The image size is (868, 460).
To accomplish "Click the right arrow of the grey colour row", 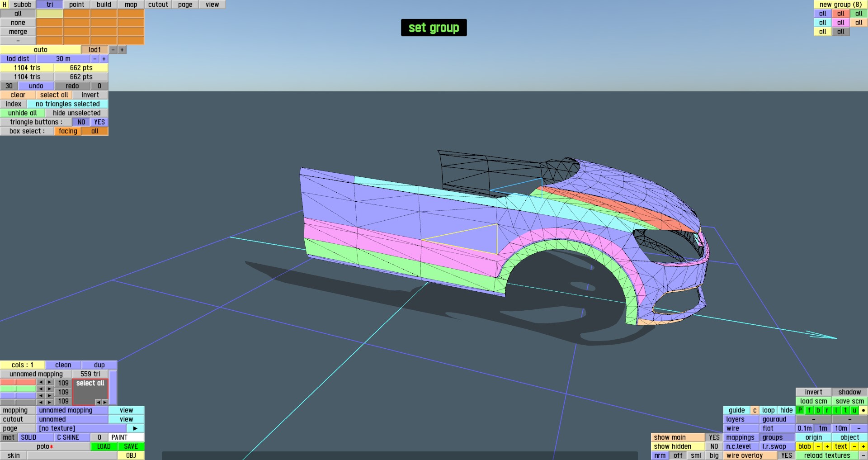I will [50, 402].
